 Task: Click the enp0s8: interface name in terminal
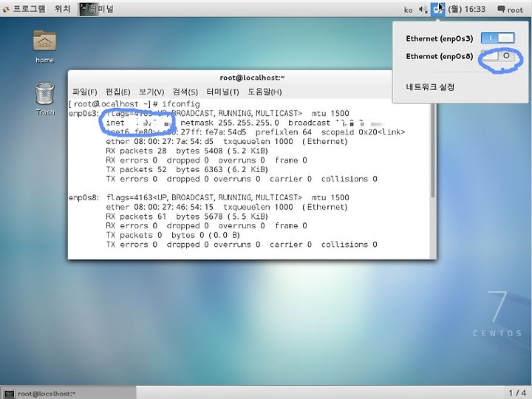pos(83,197)
